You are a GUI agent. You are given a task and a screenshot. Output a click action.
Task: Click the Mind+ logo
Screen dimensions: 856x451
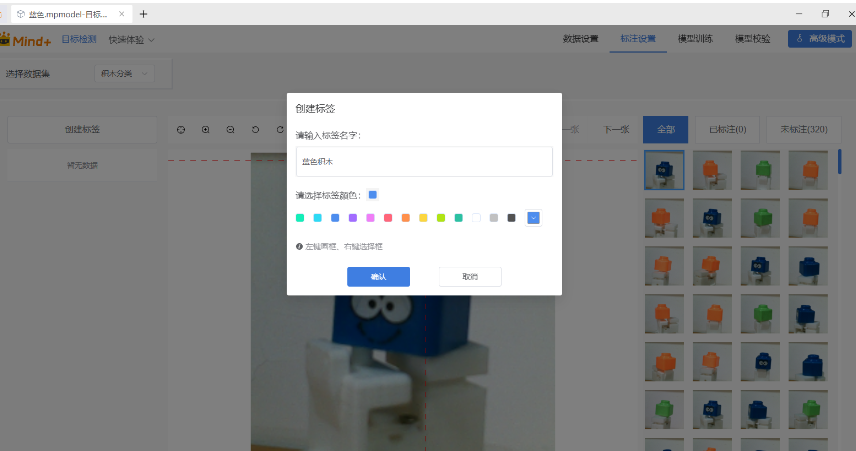26,39
